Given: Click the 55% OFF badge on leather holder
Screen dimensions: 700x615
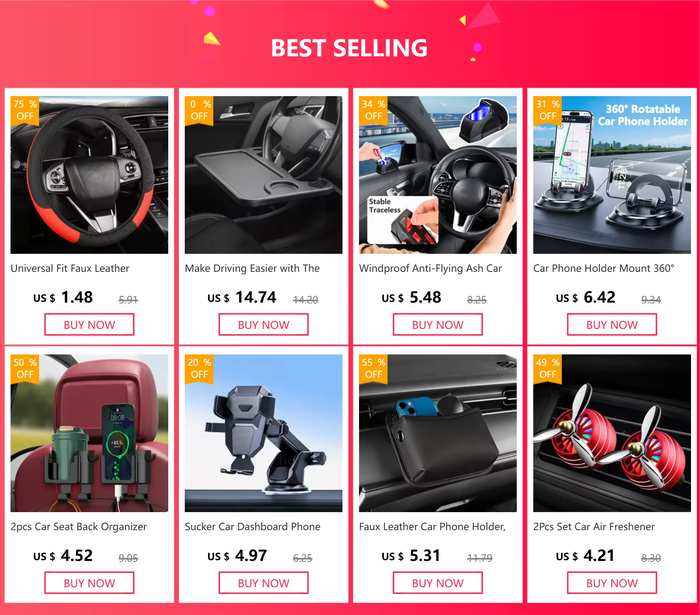Looking at the screenshot, I should tap(373, 368).
